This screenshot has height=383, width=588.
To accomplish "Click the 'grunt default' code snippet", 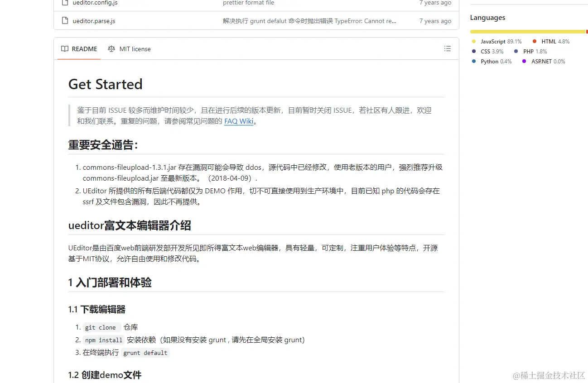I will click(x=145, y=353).
